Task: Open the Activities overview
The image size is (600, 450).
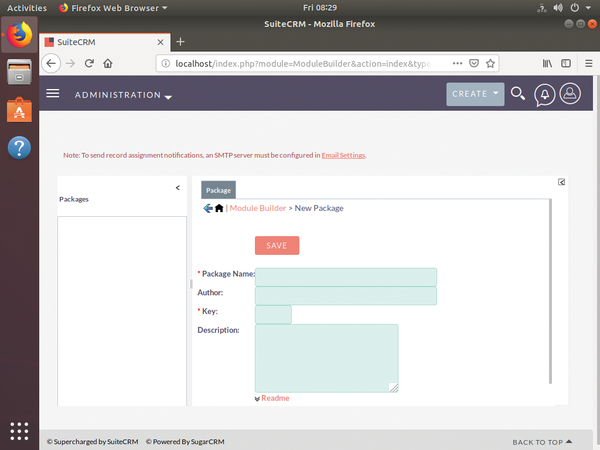Action: coord(27,8)
